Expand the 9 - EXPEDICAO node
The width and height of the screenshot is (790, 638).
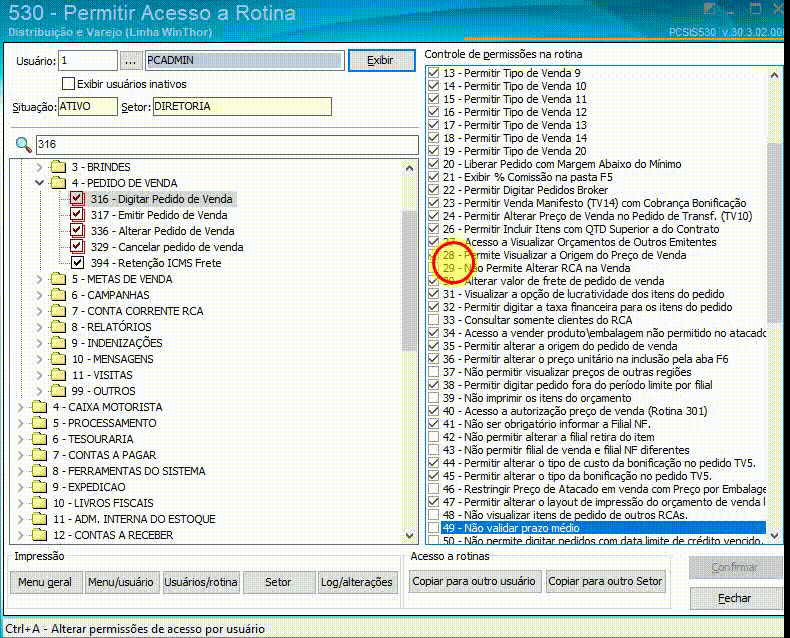pos(21,487)
